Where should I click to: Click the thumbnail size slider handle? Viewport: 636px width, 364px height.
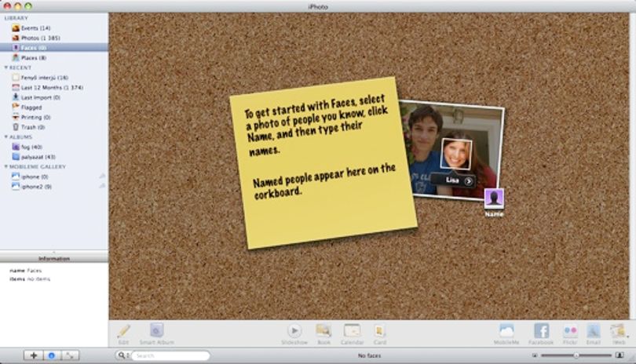576,355
